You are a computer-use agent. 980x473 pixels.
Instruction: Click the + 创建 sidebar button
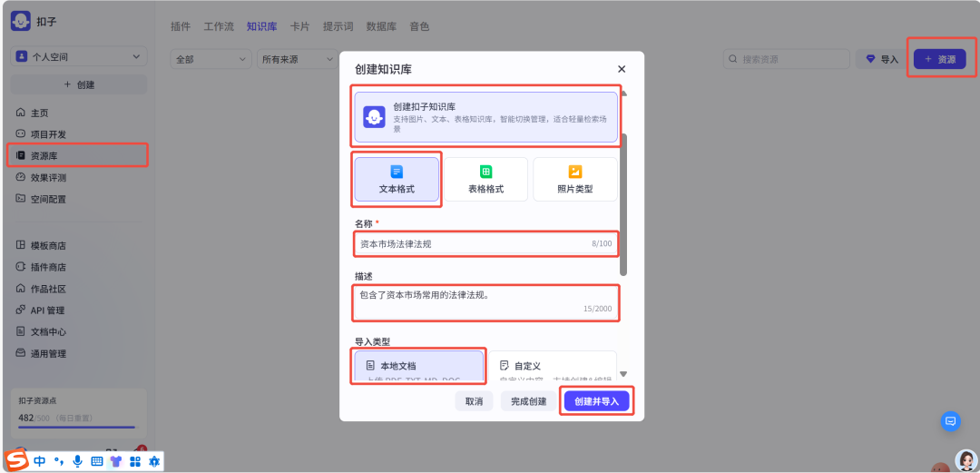(79, 84)
